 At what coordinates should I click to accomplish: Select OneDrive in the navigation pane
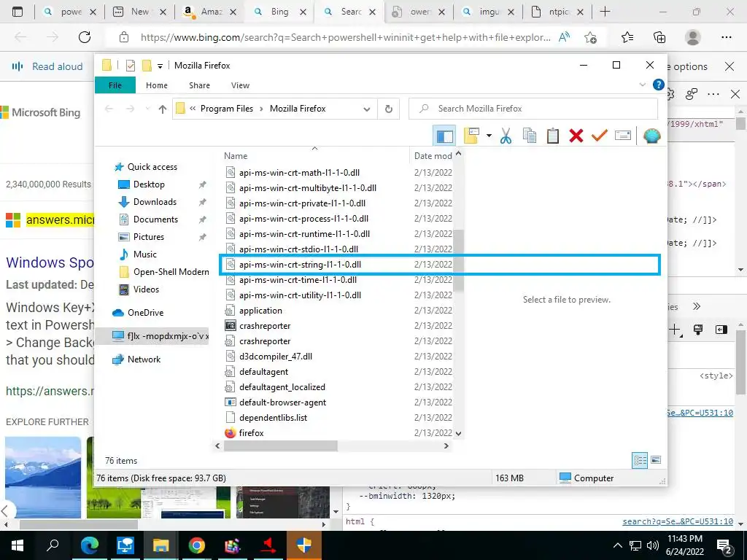click(145, 313)
